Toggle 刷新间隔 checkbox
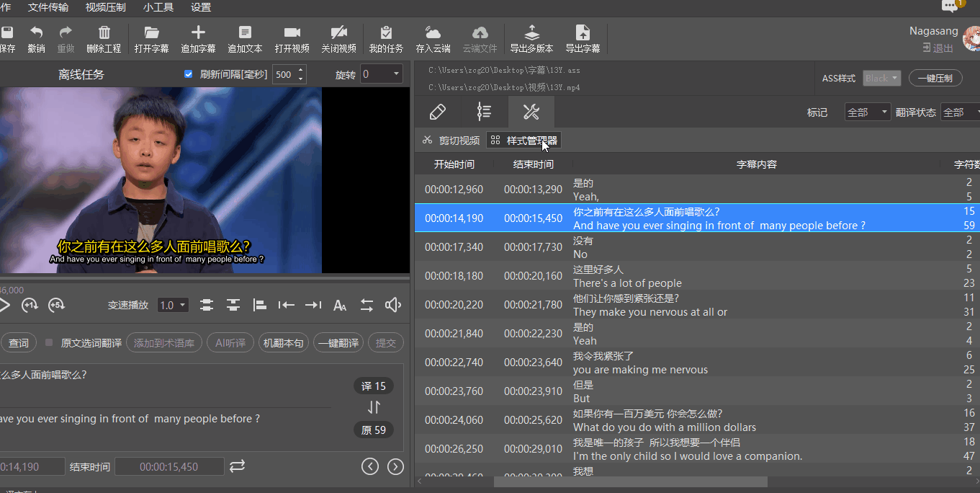Image resolution: width=980 pixels, height=493 pixels. click(189, 74)
